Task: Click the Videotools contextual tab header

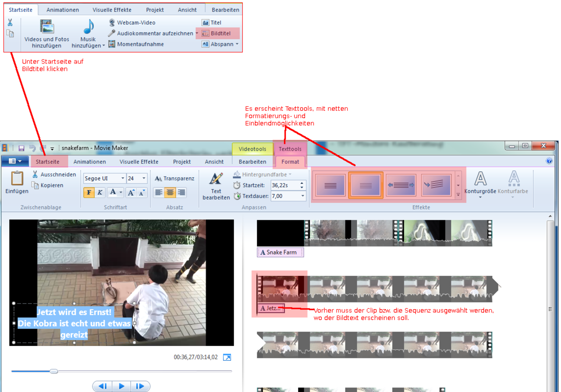Action: click(252, 149)
